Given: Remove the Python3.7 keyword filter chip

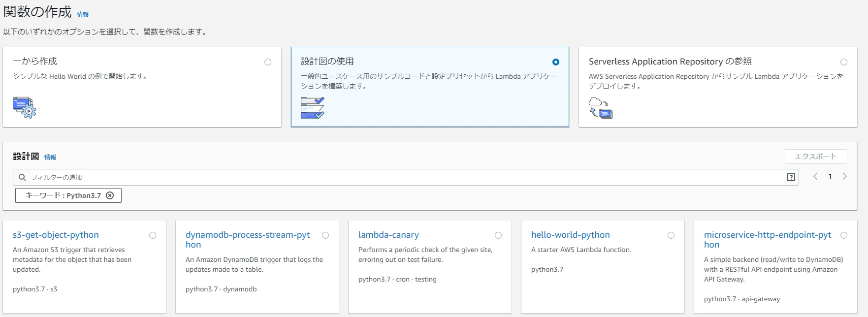Looking at the screenshot, I should coord(110,195).
